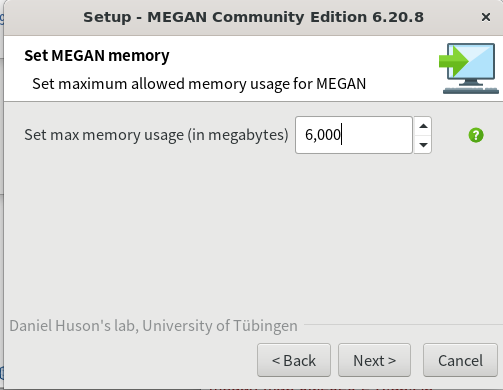Decrease memory with the down arrow
The width and height of the screenshot is (503, 390).
(x=423, y=145)
